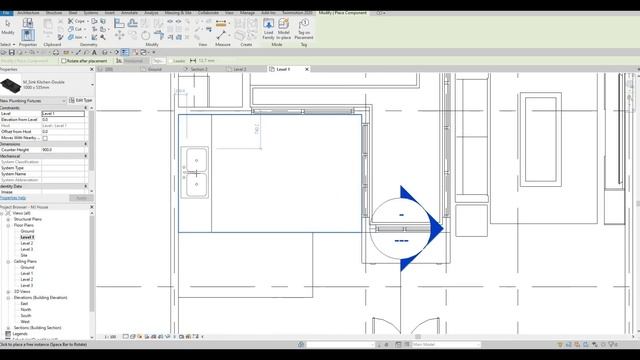This screenshot has height=360, width=640.
Task: Open the File menu tab
Action: 7,13
